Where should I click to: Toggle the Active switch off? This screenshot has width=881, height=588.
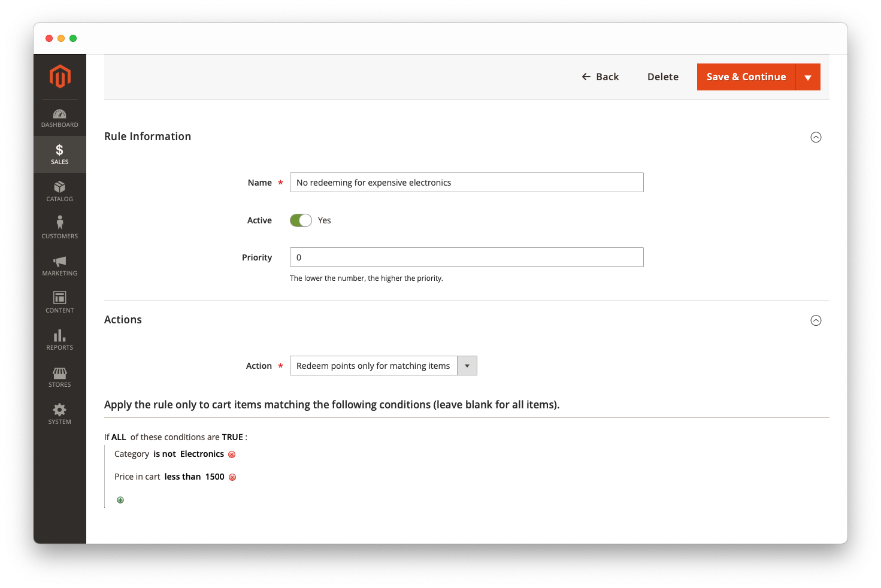(x=301, y=220)
